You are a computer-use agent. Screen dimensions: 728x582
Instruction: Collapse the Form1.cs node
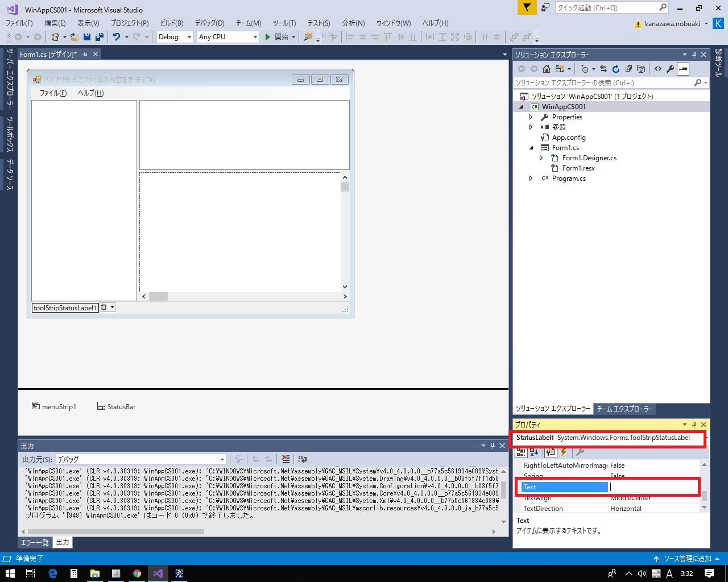point(531,148)
